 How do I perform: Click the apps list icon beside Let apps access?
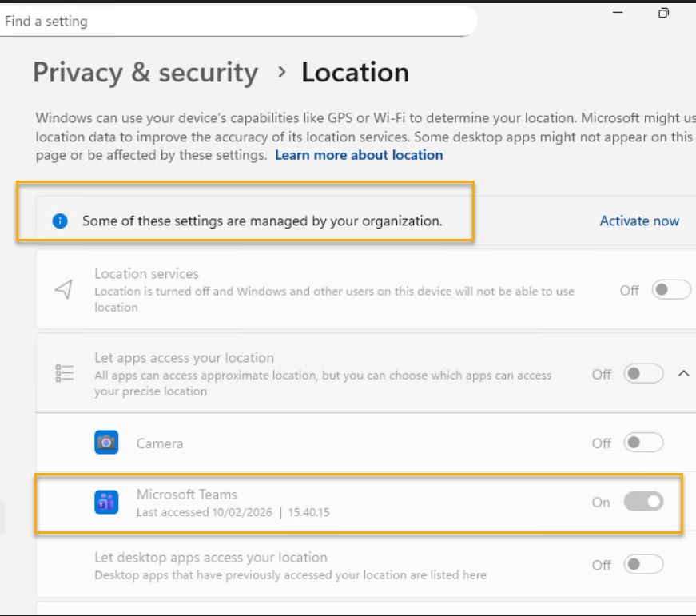click(x=64, y=374)
